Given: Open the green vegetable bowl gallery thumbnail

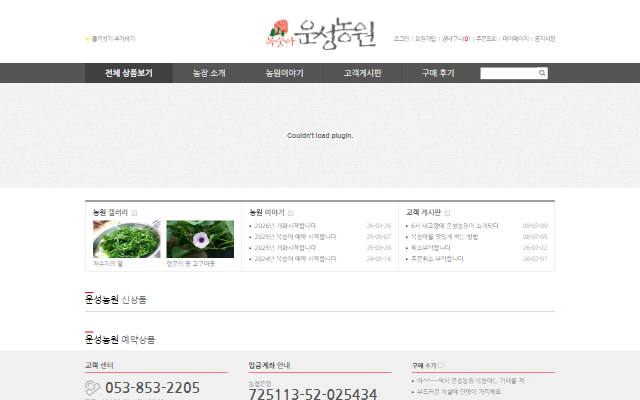Looking at the screenshot, I should click(x=127, y=239).
